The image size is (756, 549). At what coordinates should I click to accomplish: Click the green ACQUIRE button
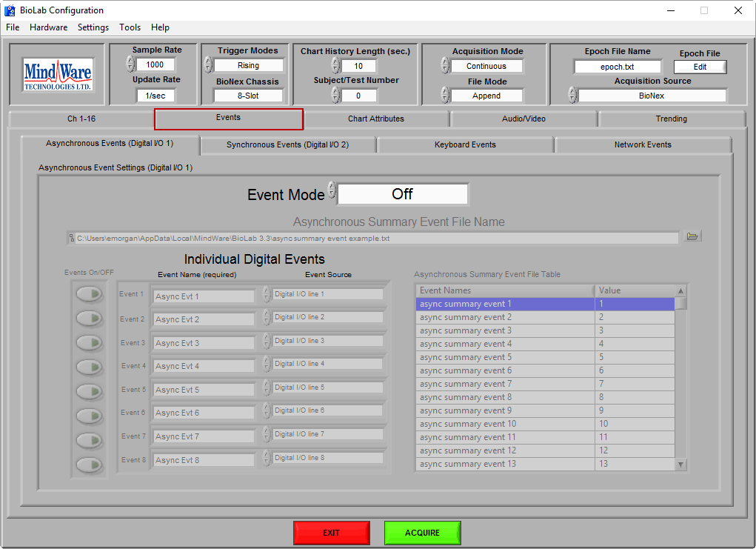click(422, 533)
